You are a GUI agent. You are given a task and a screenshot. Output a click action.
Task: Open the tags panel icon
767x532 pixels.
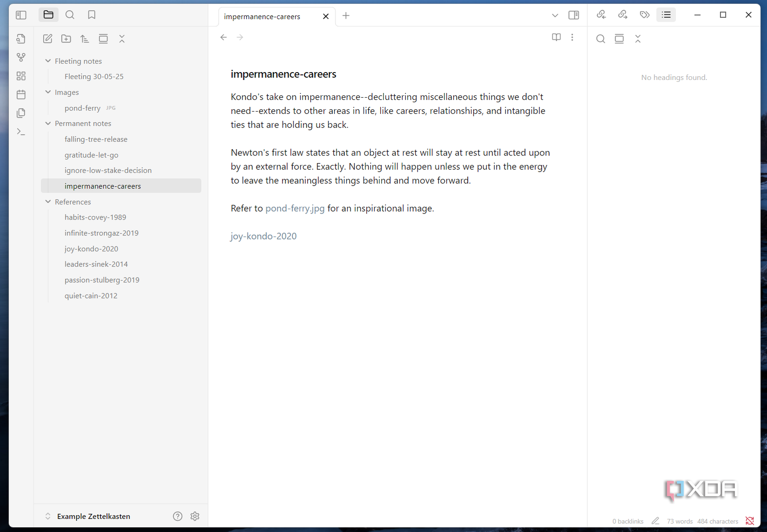(x=645, y=14)
